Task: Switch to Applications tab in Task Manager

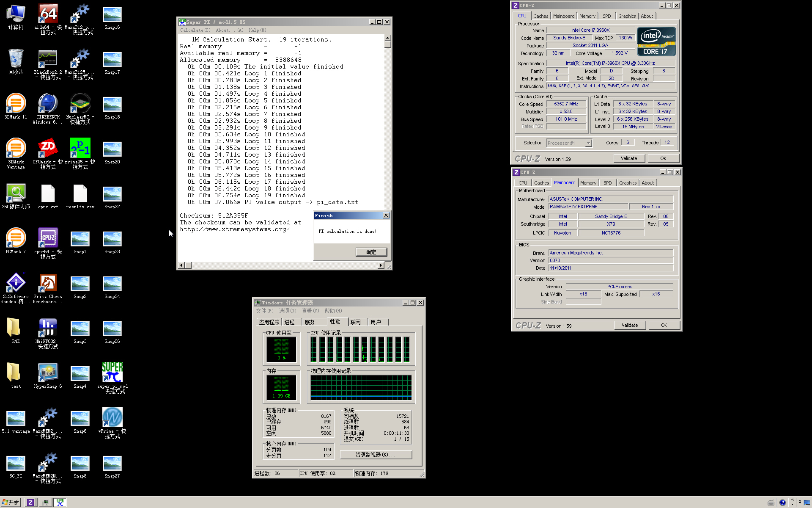Action: (269, 322)
